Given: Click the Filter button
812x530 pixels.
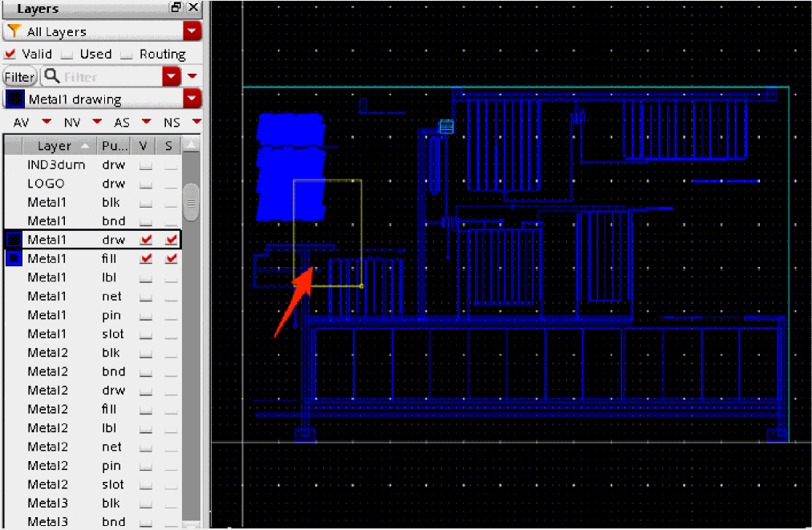Looking at the screenshot, I should 20,77.
